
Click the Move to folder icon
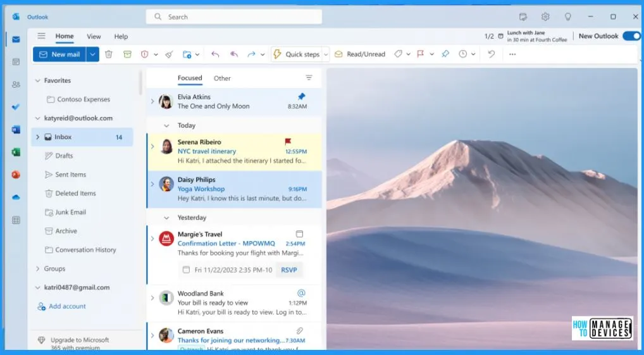(187, 54)
